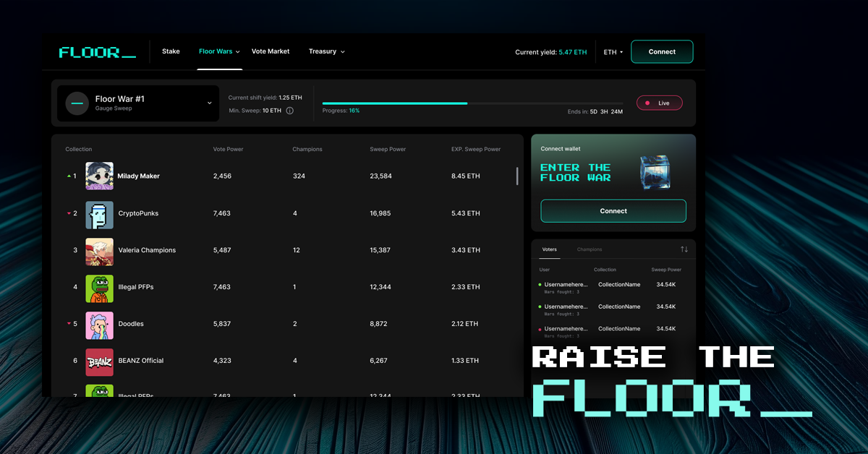The height and width of the screenshot is (454, 868).
Task: Click the red status dot in voters list
Action: 540,329
